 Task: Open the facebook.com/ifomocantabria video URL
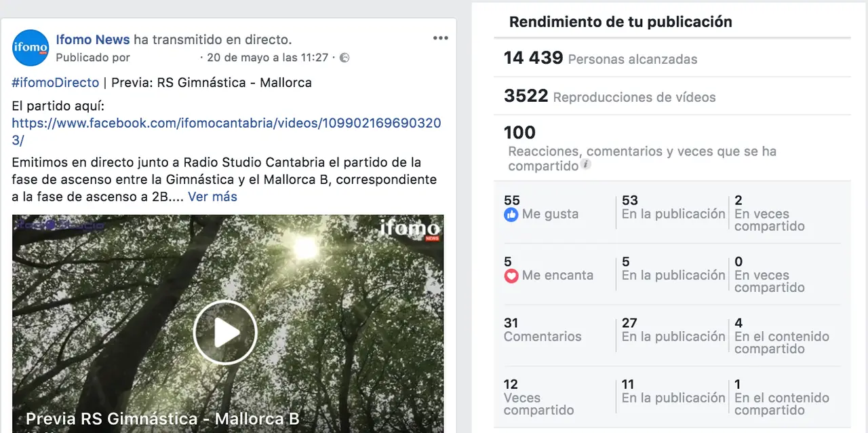(x=226, y=132)
